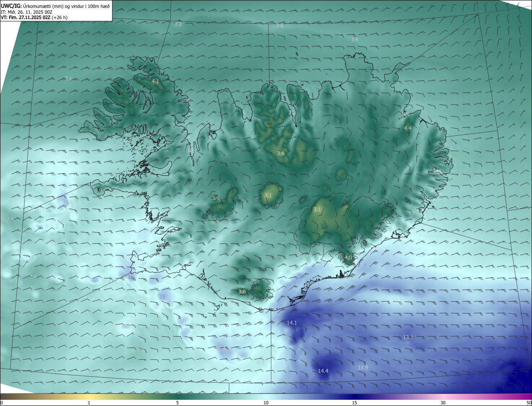Click the '30' tick on the colour scale
This screenshot has width=532, height=406.
443,403
